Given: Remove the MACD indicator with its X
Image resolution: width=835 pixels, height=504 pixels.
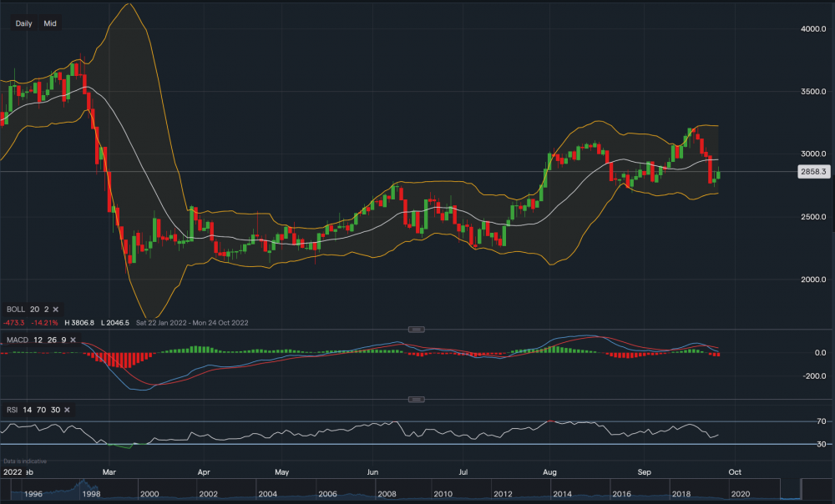Looking at the screenshot, I should [x=73, y=340].
